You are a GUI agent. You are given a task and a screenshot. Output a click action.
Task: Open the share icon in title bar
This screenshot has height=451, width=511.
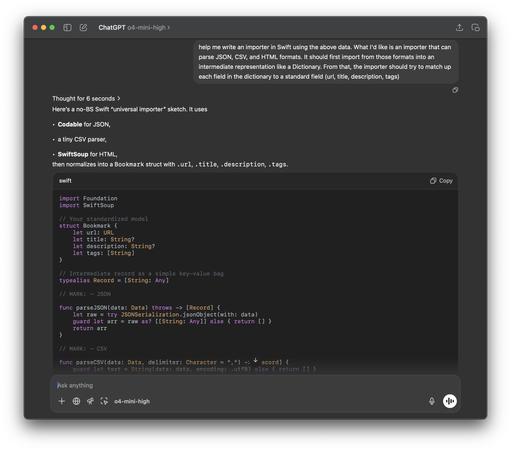click(459, 27)
